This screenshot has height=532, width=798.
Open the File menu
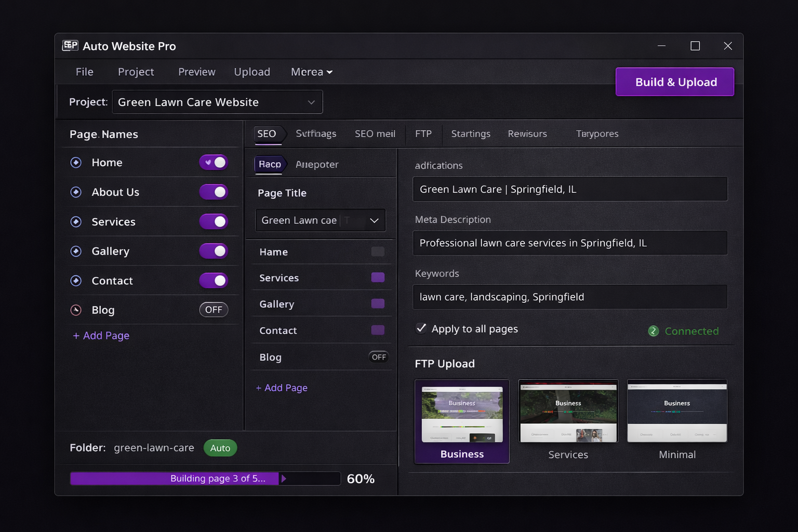(x=84, y=72)
